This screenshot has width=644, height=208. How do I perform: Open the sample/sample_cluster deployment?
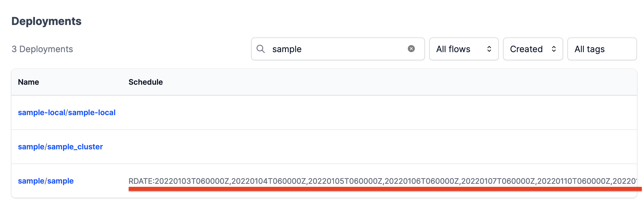(x=60, y=147)
